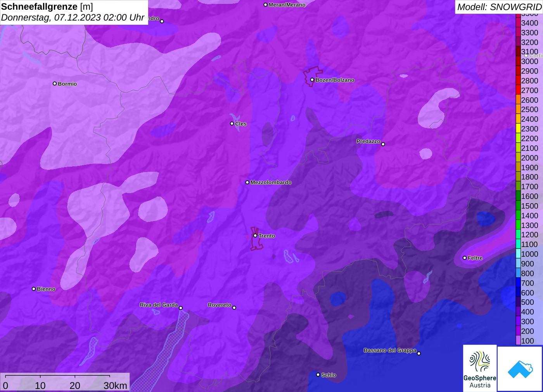This screenshot has height=392, width=543.
Task: Click the '10' scale bar tick label
Action: (40, 385)
